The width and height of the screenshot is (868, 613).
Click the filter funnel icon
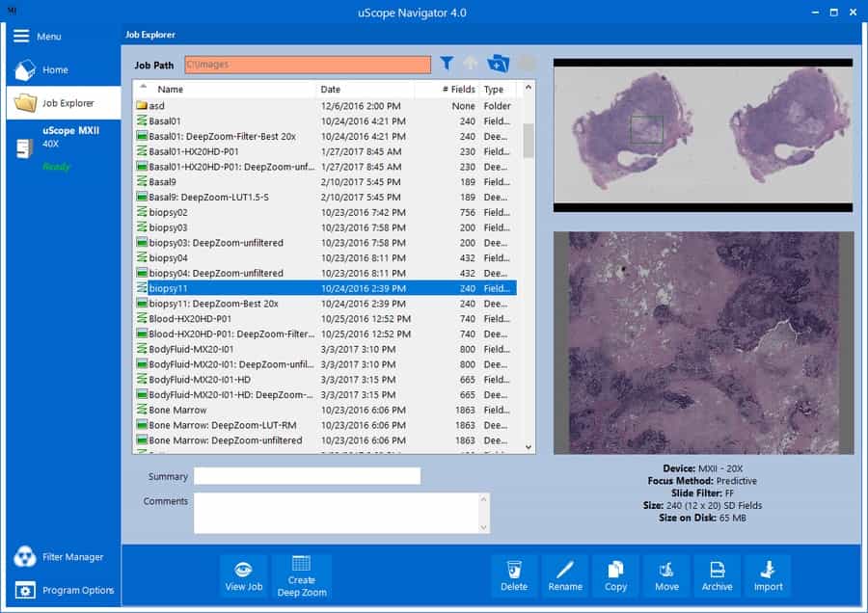click(x=447, y=65)
